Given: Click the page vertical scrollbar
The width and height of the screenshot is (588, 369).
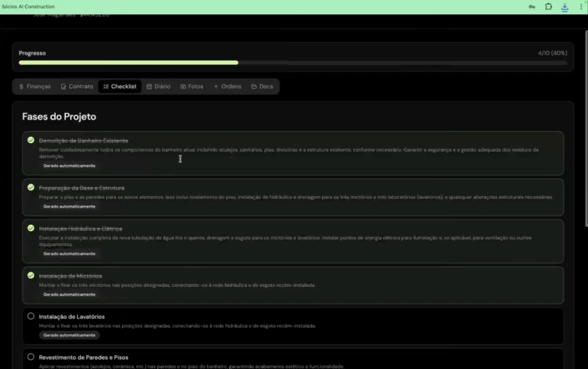Looking at the screenshot, I should (586, 128).
